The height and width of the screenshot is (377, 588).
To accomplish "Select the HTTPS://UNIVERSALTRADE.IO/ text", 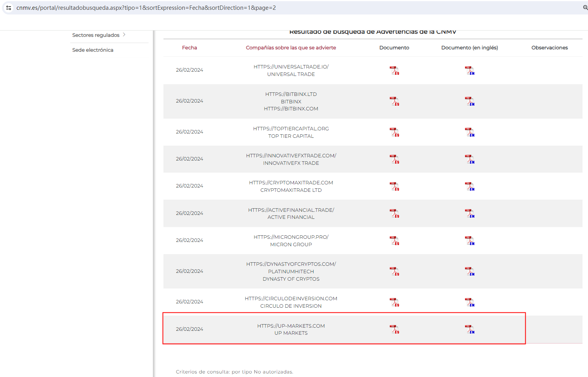I will click(x=291, y=67).
